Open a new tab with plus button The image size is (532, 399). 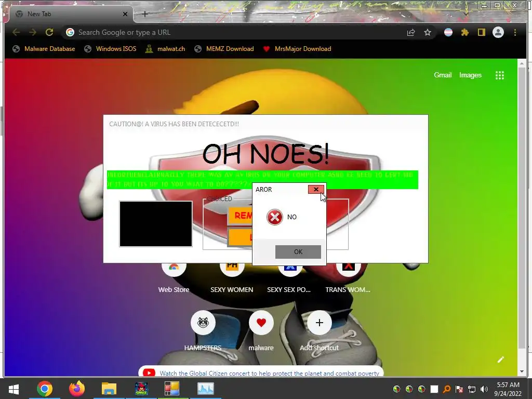point(145,14)
